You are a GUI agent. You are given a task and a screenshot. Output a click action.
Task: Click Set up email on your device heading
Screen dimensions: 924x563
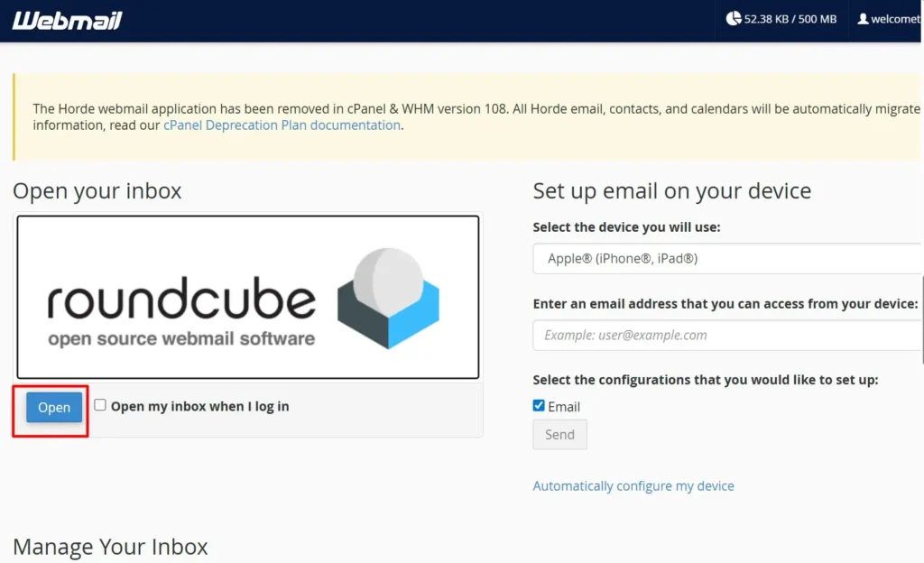(x=672, y=190)
